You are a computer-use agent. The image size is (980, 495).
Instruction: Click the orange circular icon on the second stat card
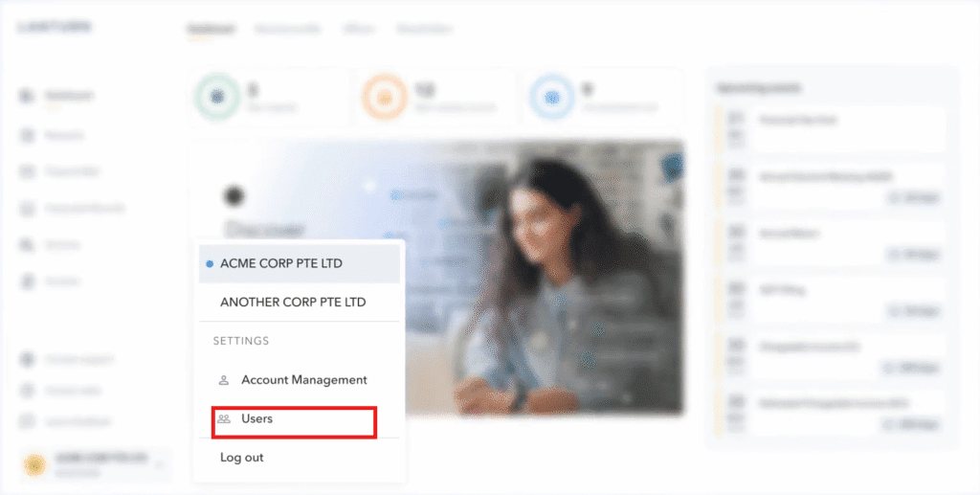(x=385, y=97)
